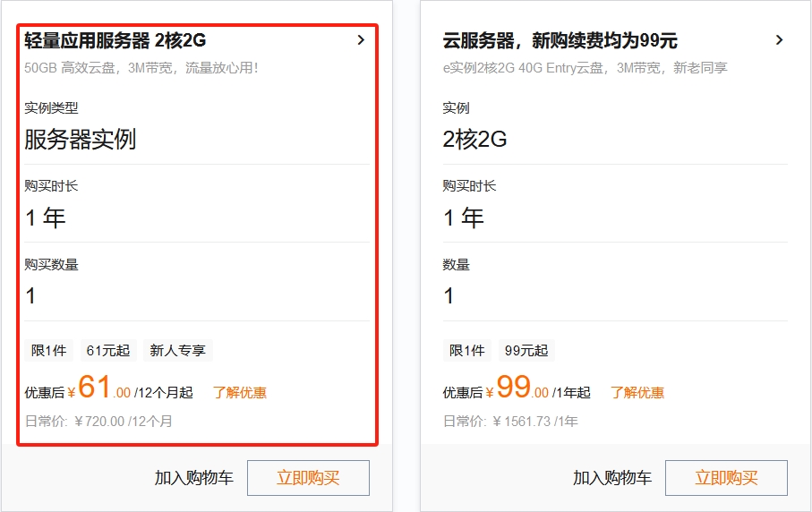Screen dimensions: 812x512
Task: Click the 购买数量 label
Action: click(51, 265)
